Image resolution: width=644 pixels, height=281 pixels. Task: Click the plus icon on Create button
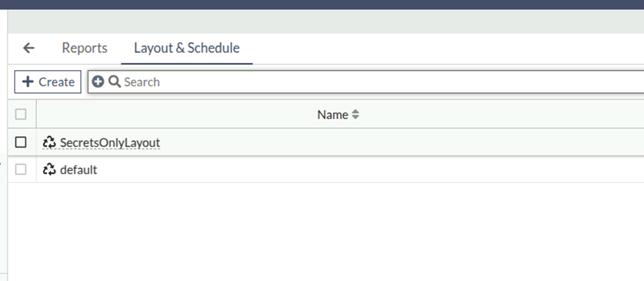(28, 81)
